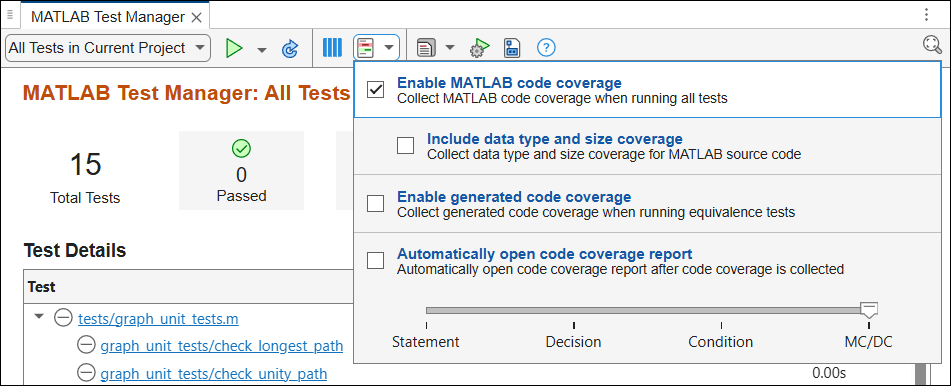Uncheck Enable MATLAB code coverage
This screenshot has width=951, height=386.
[376, 90]
